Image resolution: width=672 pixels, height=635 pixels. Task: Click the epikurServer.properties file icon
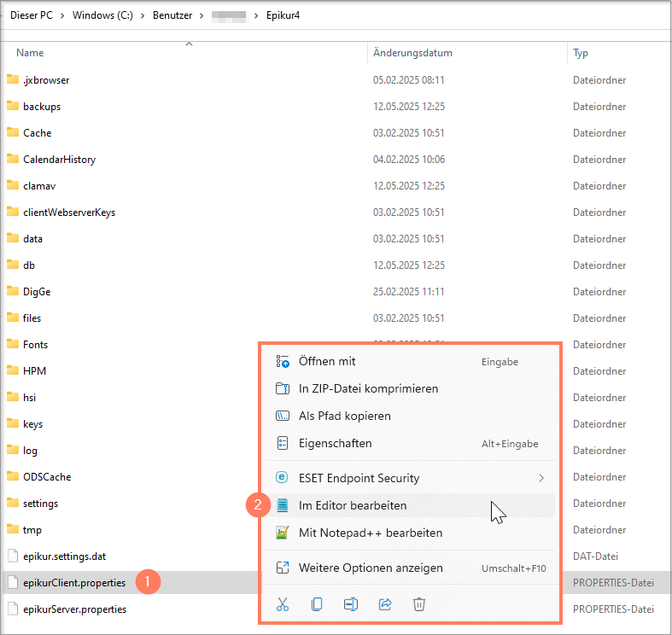point(14,609)
